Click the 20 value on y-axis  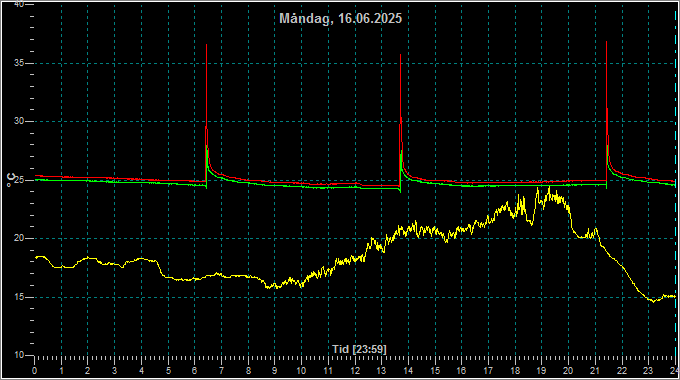coord(19,238)
